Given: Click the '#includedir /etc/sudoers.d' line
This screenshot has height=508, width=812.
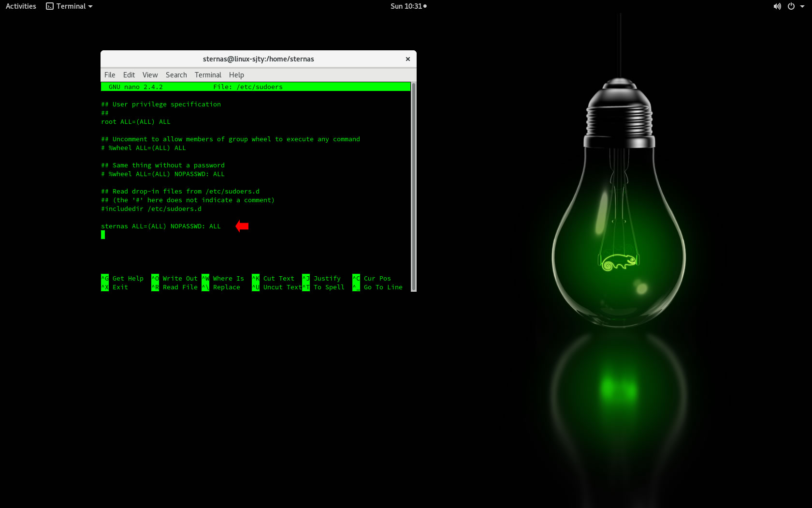Looking at the screenshot, I should click(151, 209).
